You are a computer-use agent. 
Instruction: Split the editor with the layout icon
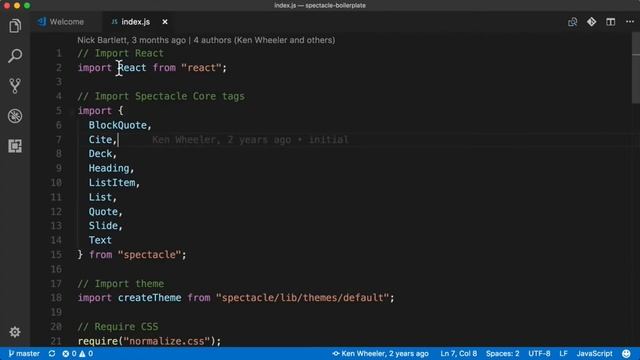[x=611, y=22]
